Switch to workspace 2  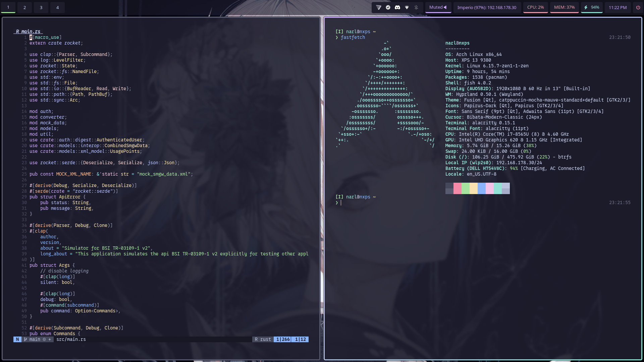24,7
